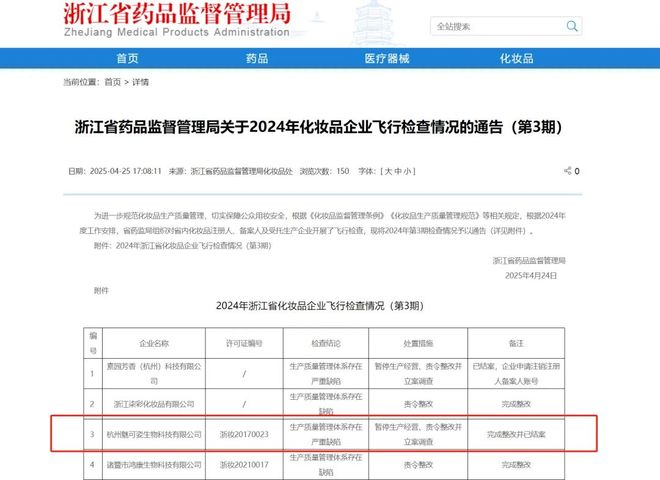Click 详情 in the breadcrumb
The height and width of the screenshot is (480, 660).
tap(141, 82)
